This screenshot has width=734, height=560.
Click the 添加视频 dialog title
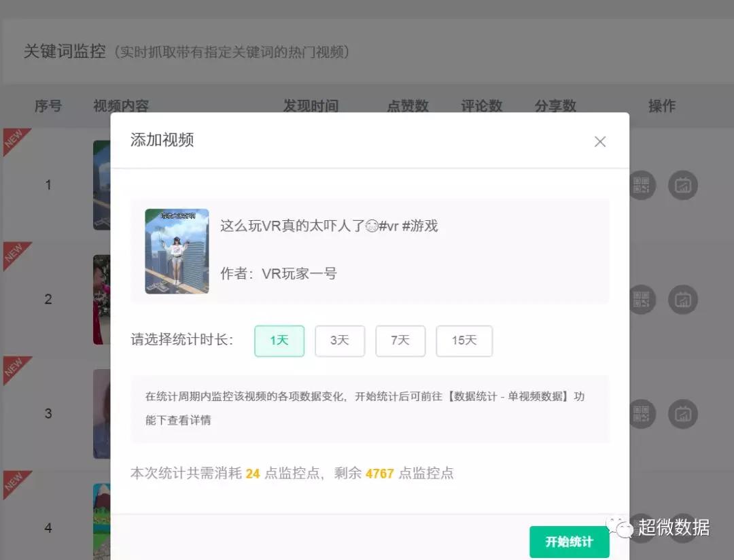pos(162,139)
